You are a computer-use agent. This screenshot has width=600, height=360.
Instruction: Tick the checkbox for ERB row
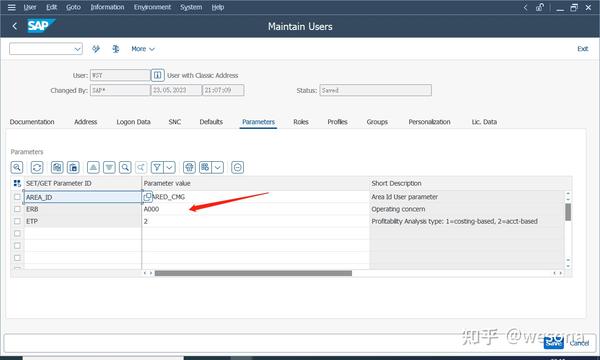tap(17, 209)
